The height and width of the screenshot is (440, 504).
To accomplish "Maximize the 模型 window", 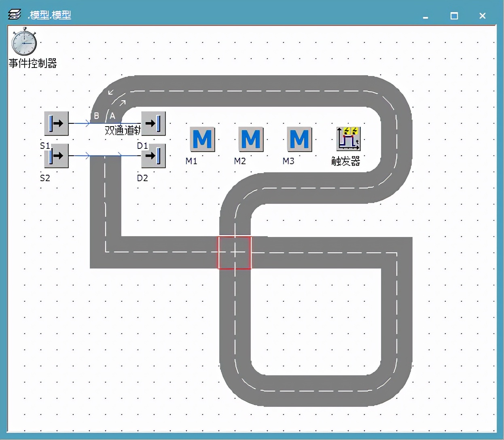I will coord(454,16).
